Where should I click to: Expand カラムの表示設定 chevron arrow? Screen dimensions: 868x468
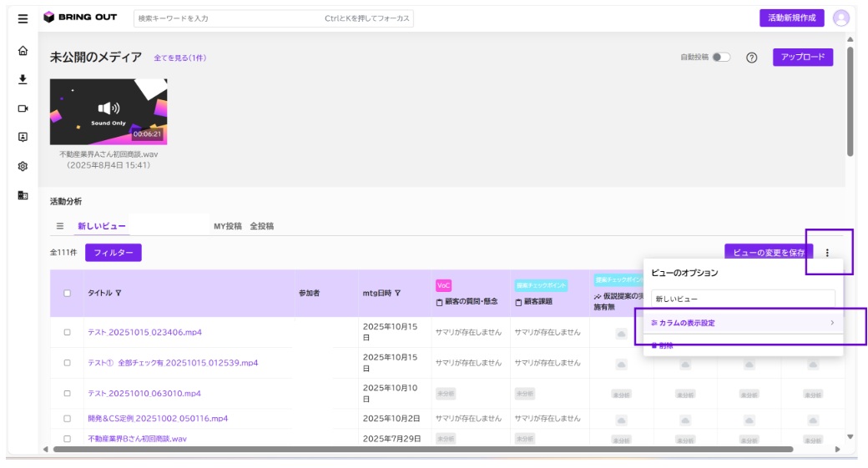coord(832,323)
